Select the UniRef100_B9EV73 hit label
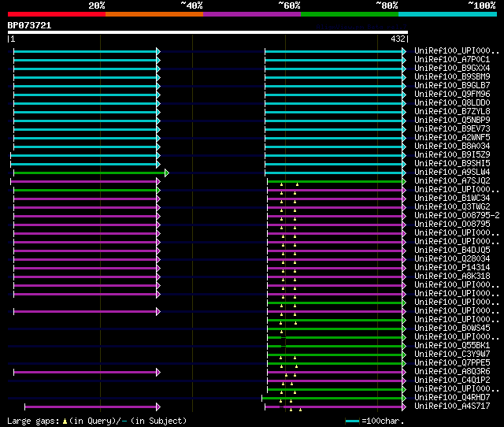Screen dimensions: 504x427 453,128
